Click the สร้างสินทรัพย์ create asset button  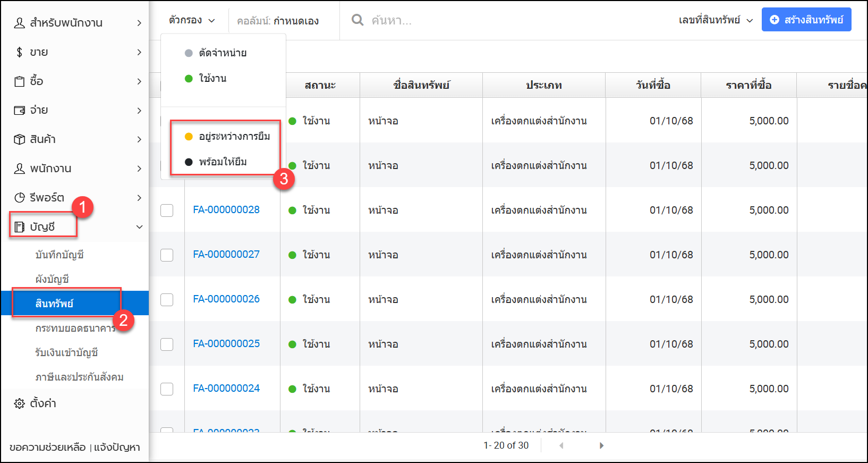click(806, 20)
